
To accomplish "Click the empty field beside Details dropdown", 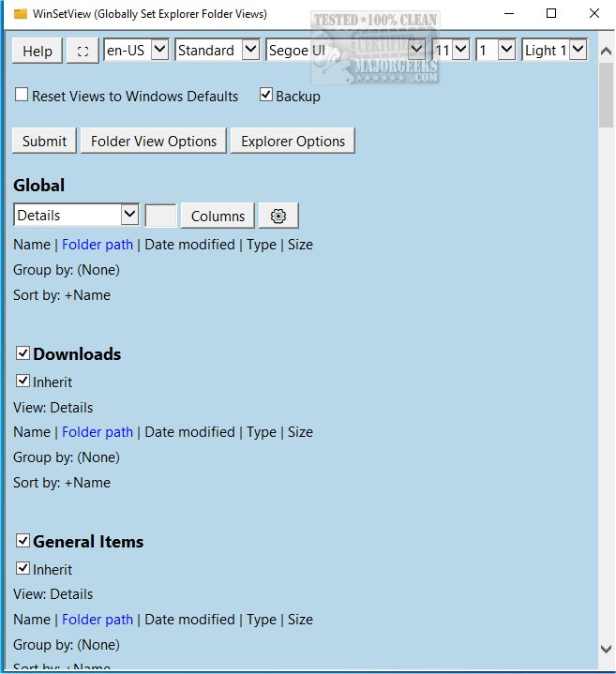I will pyautogui.click(x=160, y=216).
